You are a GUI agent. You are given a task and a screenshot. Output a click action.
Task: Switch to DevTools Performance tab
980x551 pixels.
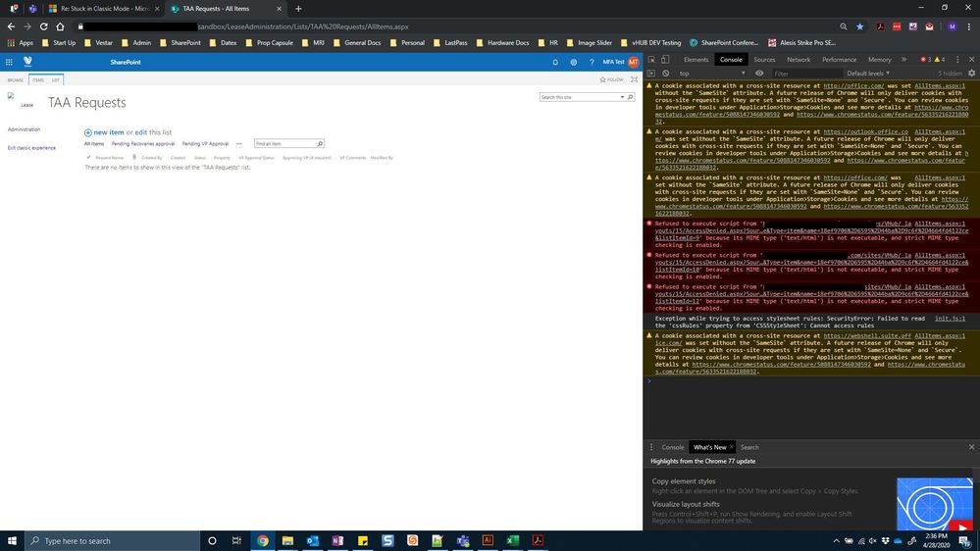point(839,60)
